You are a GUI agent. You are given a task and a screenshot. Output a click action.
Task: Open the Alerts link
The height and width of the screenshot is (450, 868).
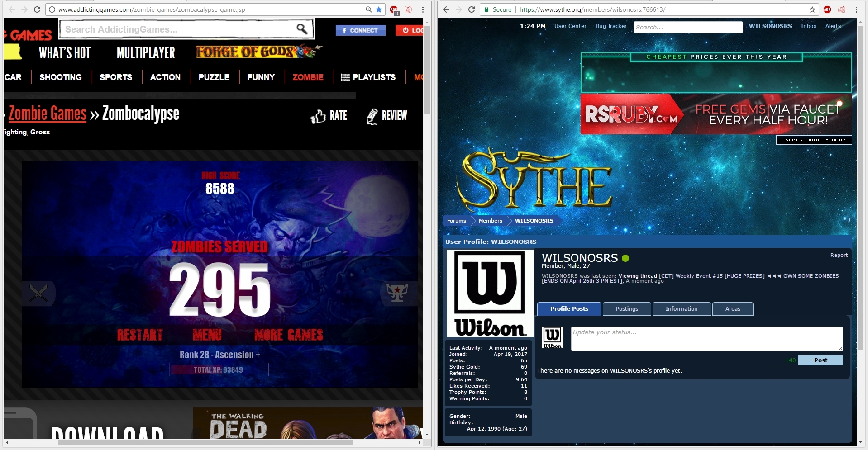pyautogui.click(x=833, y=26)
